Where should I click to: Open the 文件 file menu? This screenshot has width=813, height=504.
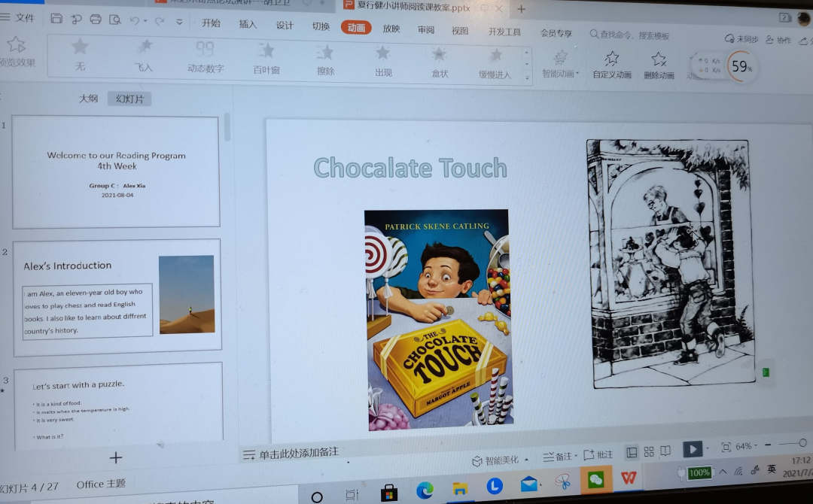(17, 17)
